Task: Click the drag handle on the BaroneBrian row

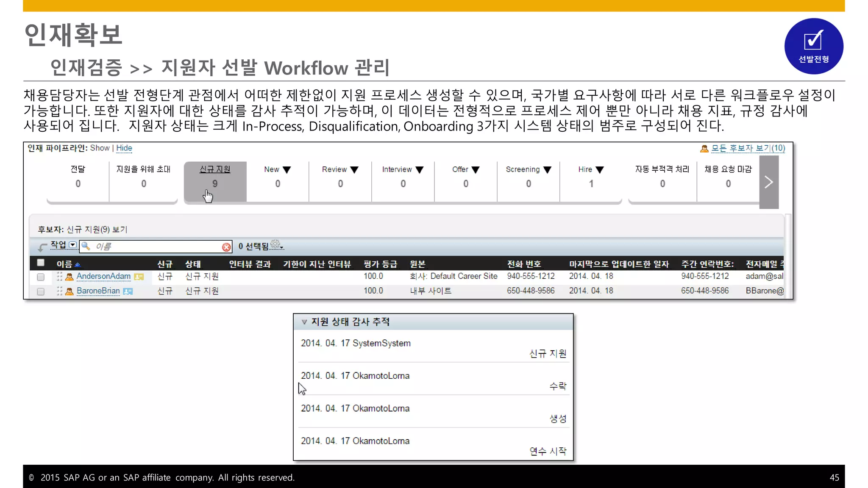Action: pos(59,291)
